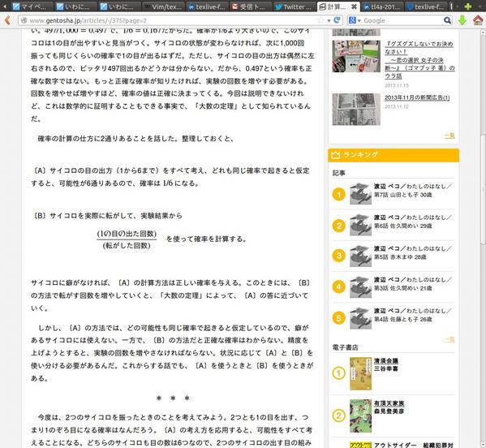Click the date text 2013.11.15

[397, 85]
